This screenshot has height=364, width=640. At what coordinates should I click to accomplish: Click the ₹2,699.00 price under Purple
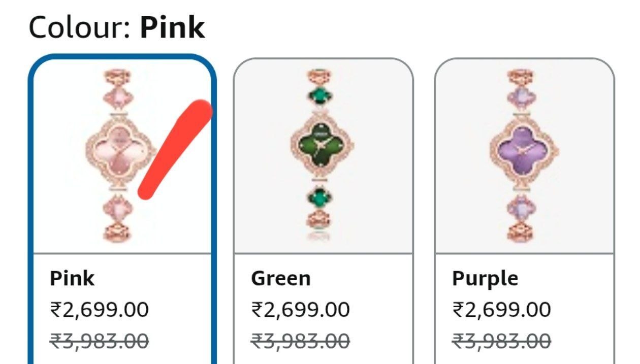501,309
